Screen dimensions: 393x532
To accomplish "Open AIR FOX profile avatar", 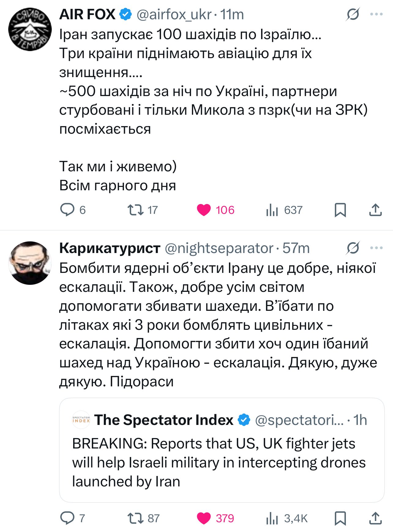I will [30, 29].
